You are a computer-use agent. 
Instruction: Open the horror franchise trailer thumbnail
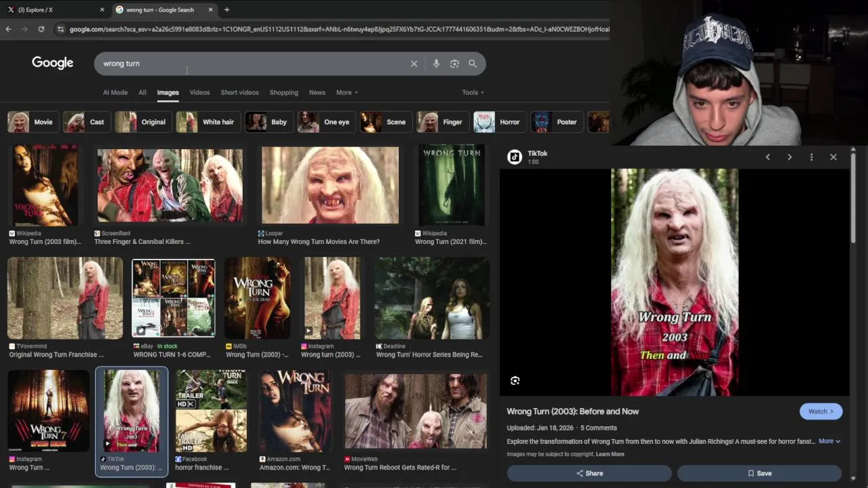pos(211,411)
